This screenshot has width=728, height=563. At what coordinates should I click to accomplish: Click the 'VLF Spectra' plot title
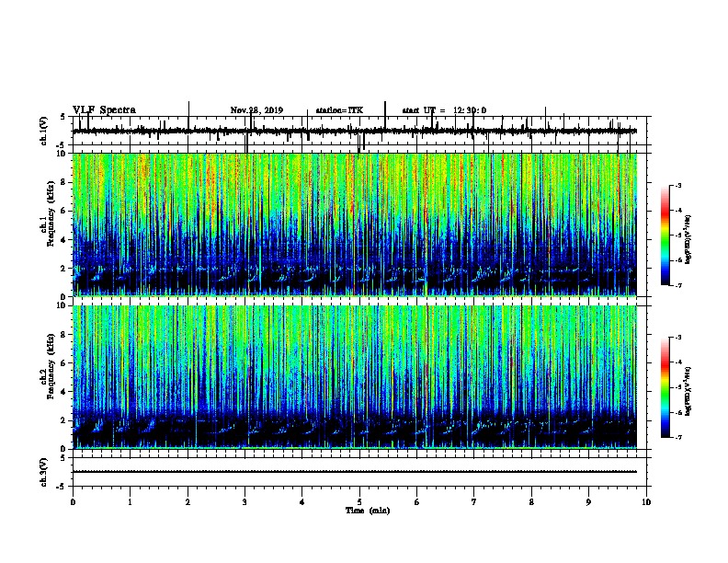[x=104, y=110]
